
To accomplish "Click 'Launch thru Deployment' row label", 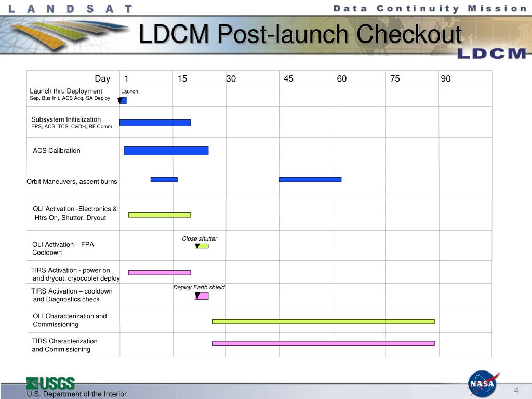I will coord(66,91).
